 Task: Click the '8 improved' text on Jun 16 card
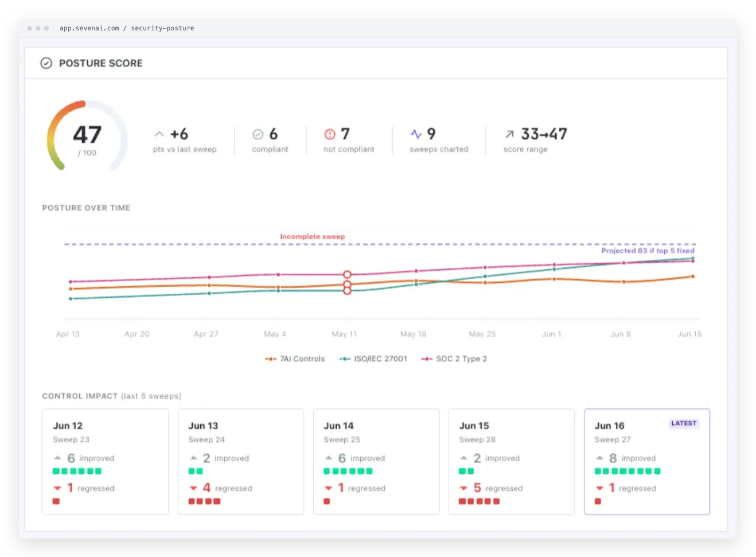coord(632,458)
